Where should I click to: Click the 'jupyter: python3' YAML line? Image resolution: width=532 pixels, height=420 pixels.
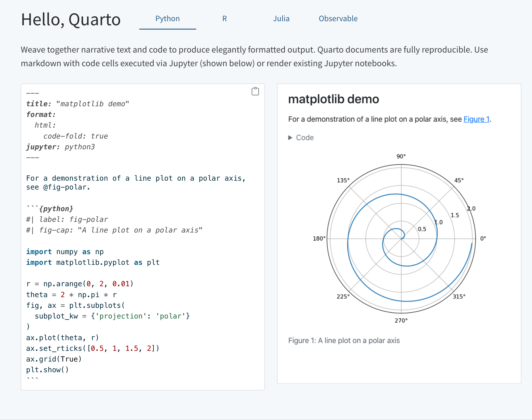pyautogui.click(x=61, y=147)
